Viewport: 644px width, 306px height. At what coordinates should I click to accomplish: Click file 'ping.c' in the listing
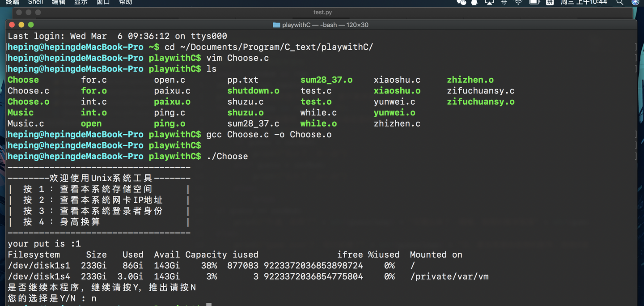click(169, 113)
